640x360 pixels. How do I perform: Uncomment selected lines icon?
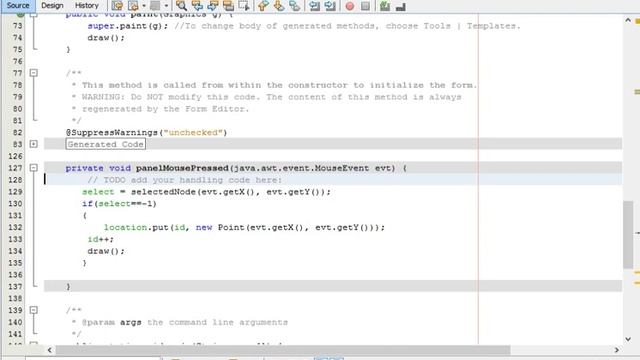pyautogui.click(x=400, y=6)
